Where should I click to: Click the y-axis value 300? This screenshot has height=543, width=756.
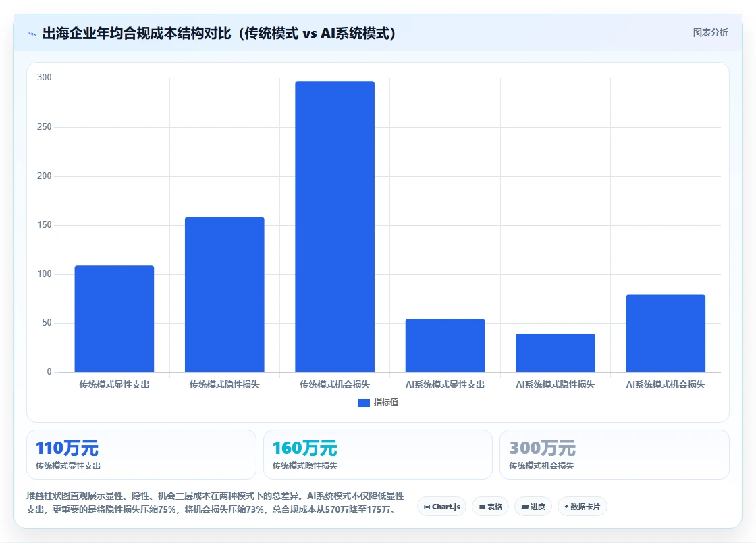pos(45,77)
